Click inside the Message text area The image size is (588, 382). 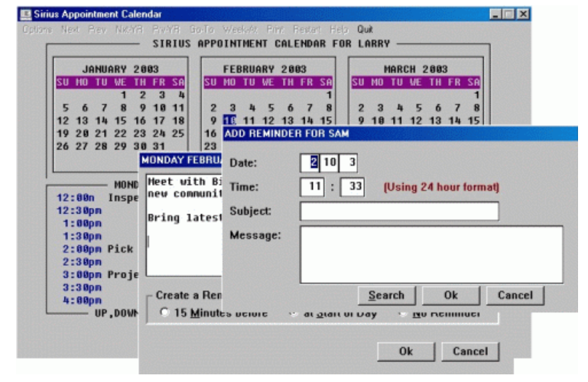click(431, 254)
